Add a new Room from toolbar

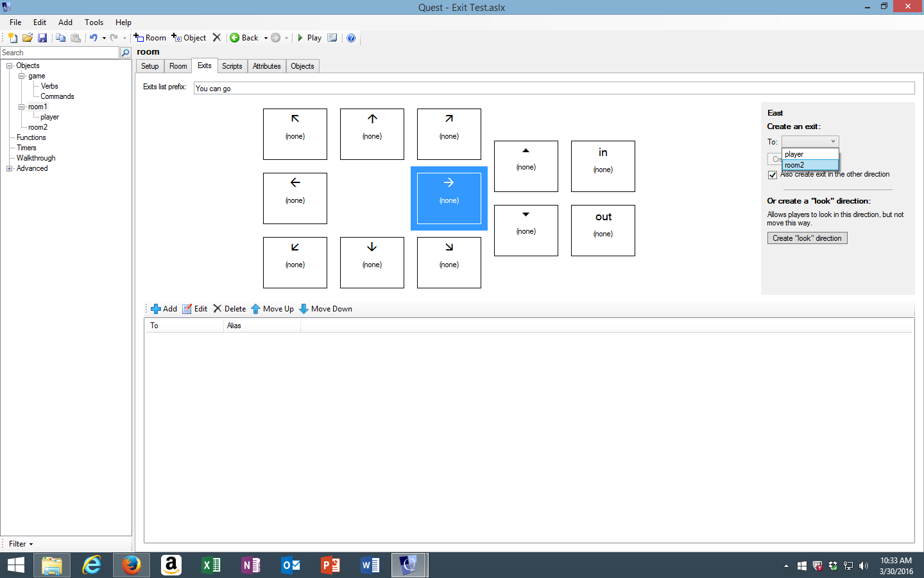150,38
